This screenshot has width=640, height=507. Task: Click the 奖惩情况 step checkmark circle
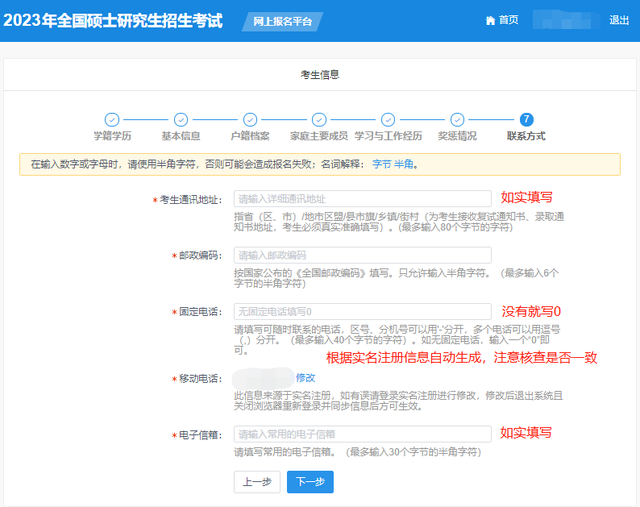(457, 120)
